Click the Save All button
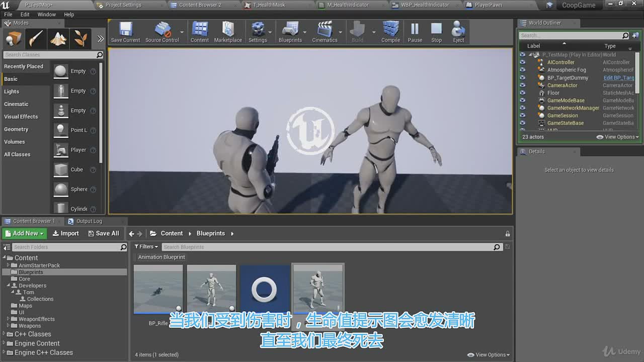This screenshot has height=362, width=644. tap(103, 233)
